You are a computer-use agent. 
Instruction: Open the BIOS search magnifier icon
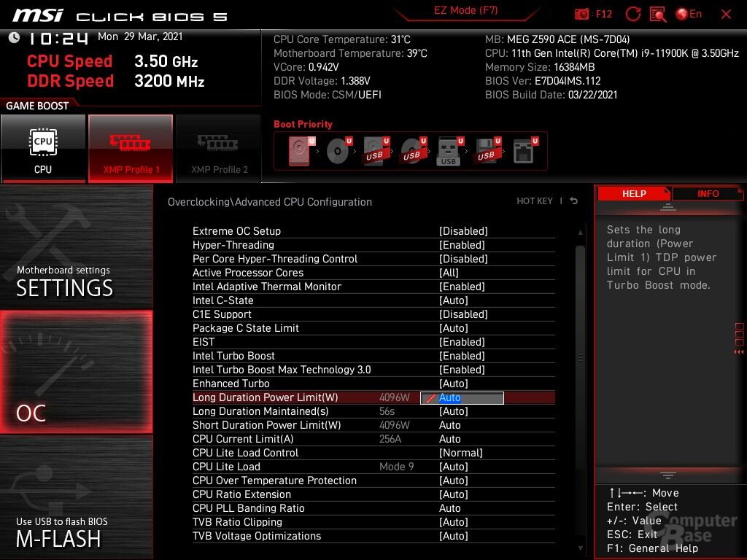click(658, 15)
